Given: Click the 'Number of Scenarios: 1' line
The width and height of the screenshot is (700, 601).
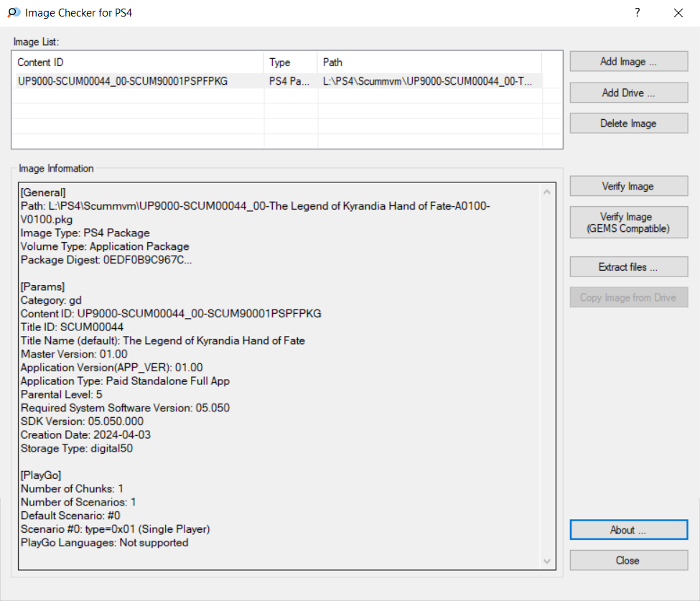Looking at the screenshot, I should tap(78, 502).
